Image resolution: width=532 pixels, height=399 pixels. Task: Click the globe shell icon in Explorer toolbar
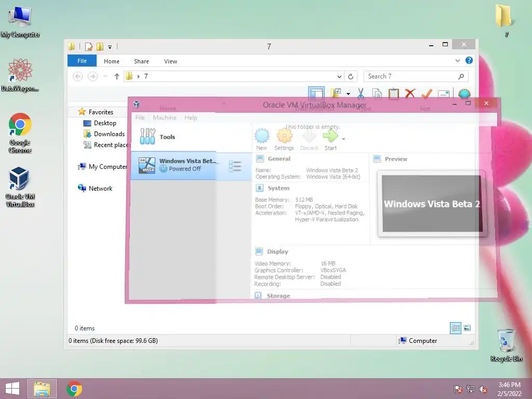click(x=464, y=94)
